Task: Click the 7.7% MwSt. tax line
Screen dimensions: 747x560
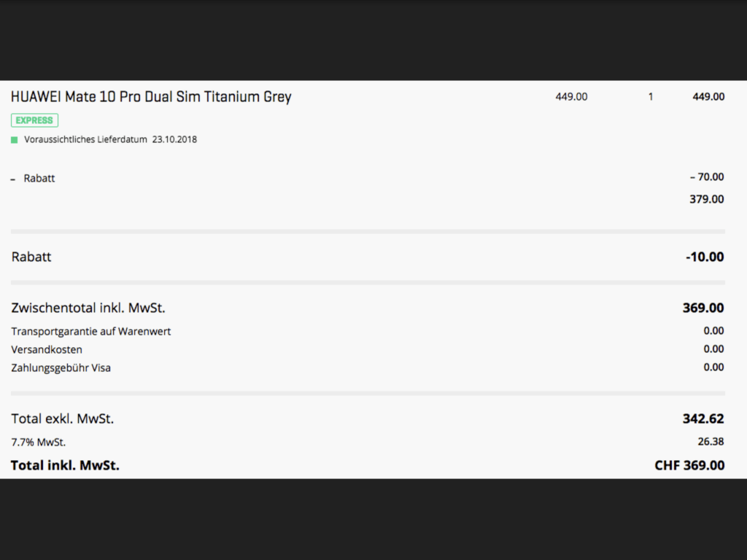Action: click(x=39, y=442)
